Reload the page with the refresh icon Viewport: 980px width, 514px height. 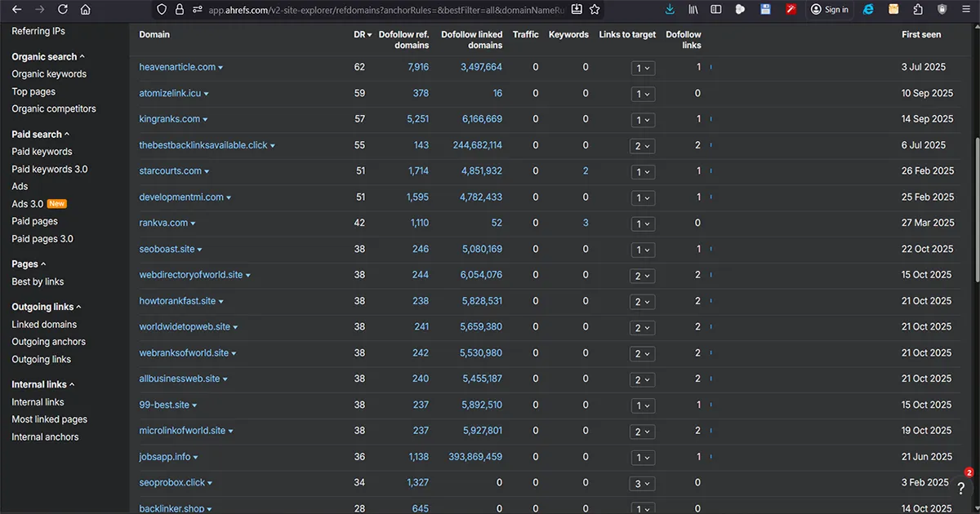[62, 10]
